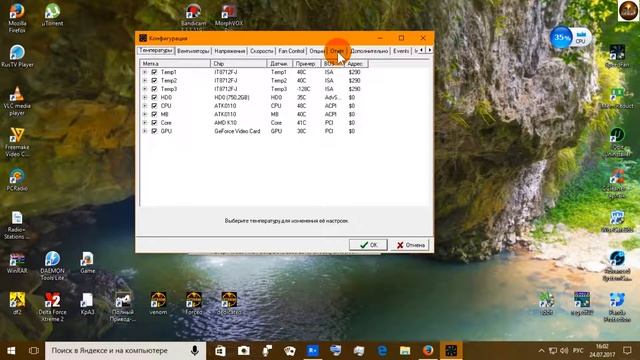The height and width of the screenshot is (360, 640).
Task: Click the Метка column header
Action: tap(175, 64)
